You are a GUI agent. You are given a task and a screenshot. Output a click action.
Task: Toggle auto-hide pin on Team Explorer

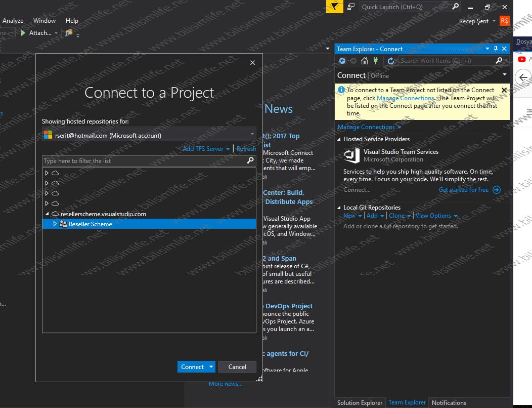(496, 49)
